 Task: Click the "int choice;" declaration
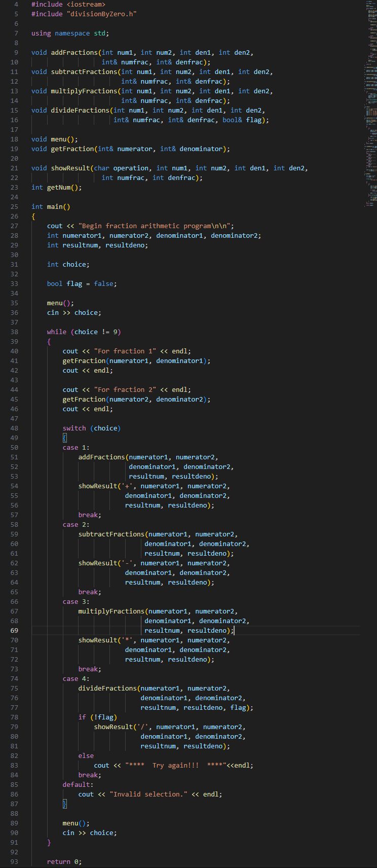pyautogui.click(x=68, y=264)
